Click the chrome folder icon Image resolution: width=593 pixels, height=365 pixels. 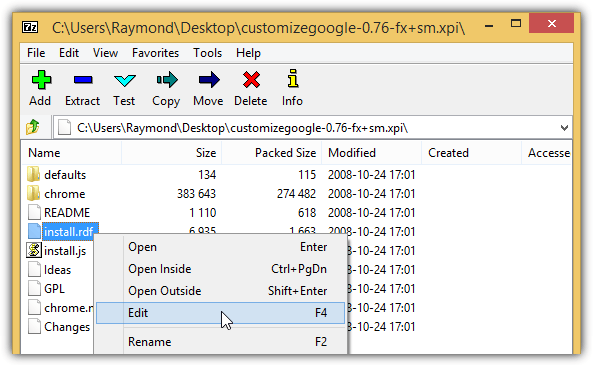coord(34,193)
